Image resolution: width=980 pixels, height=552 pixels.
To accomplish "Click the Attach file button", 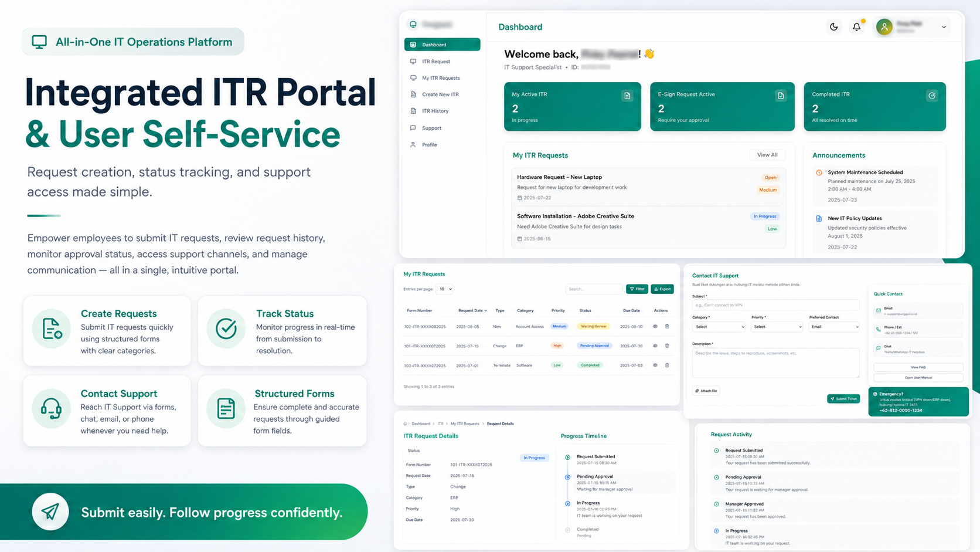I will 706,391.
